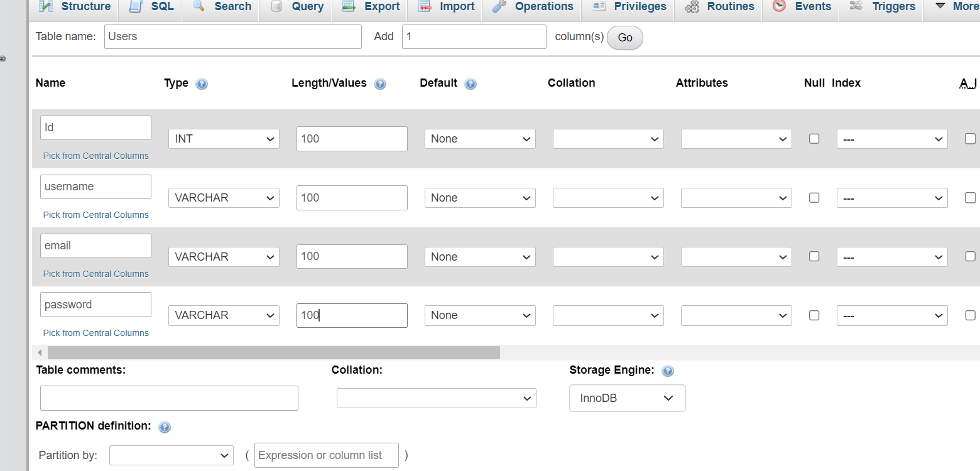The height and width of the screenshot is (471, 980).
Task: Open the InnoDB Storage Engine dropdown
Action: point(627,398)
